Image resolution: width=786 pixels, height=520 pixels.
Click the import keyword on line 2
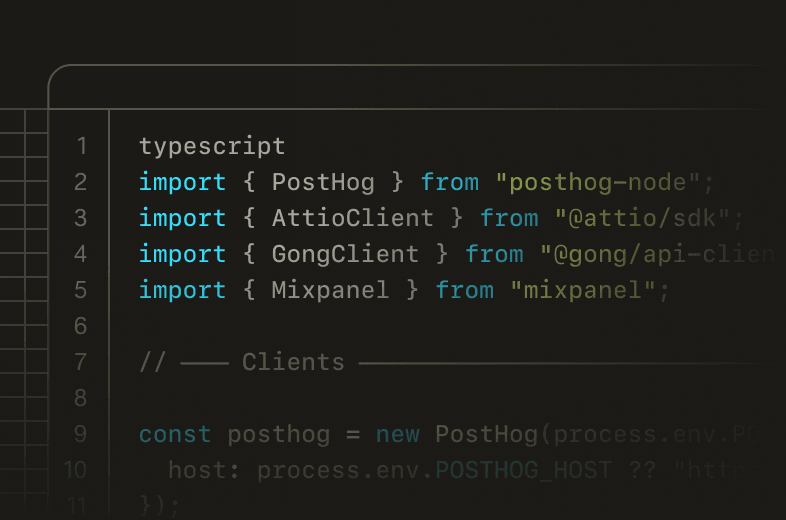point(183,183)
